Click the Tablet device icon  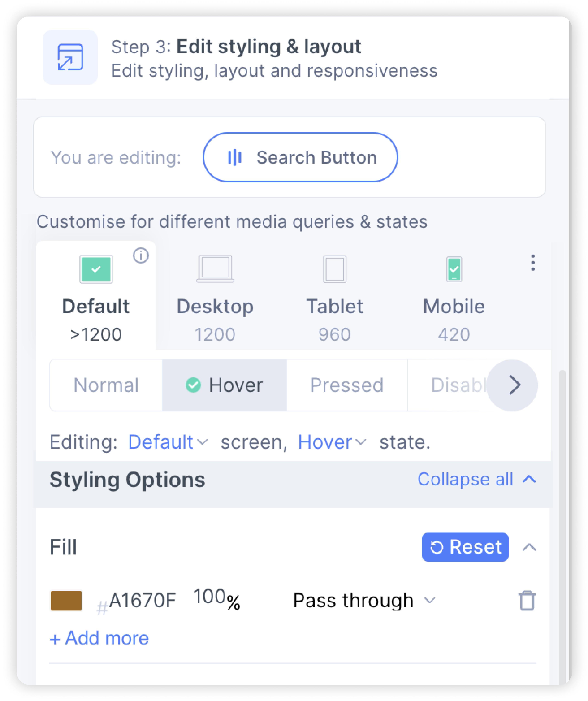pos(334,269)
